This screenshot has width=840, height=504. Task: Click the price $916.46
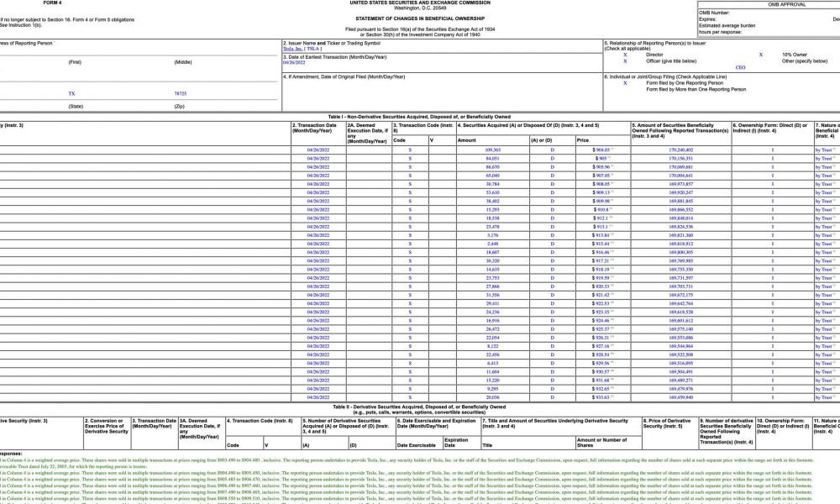click(601, 252)
